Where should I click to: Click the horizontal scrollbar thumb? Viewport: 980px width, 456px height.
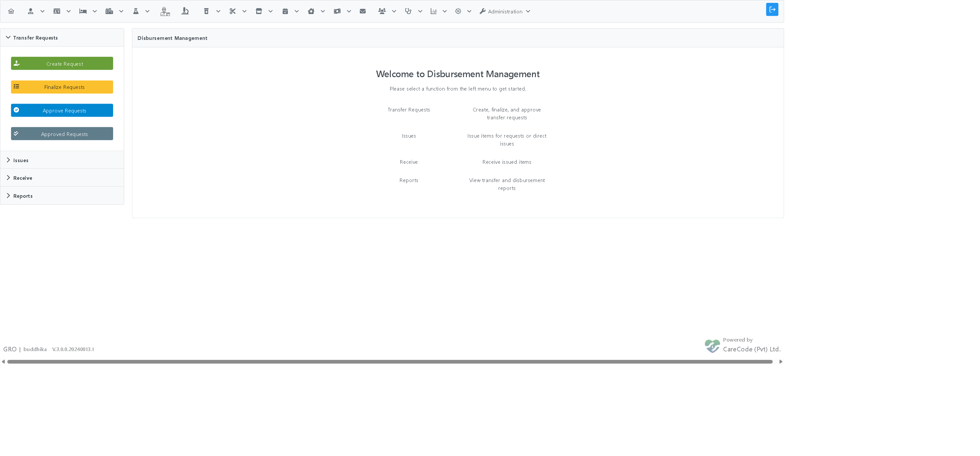pos(390,362)
